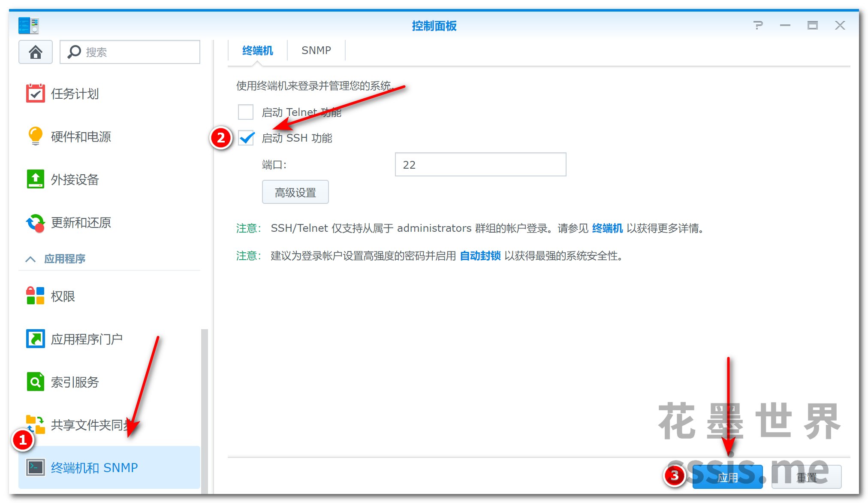This screenshot has height=503, width=868.
Task: Click the home icon button
Action: (x=36, y=52)
